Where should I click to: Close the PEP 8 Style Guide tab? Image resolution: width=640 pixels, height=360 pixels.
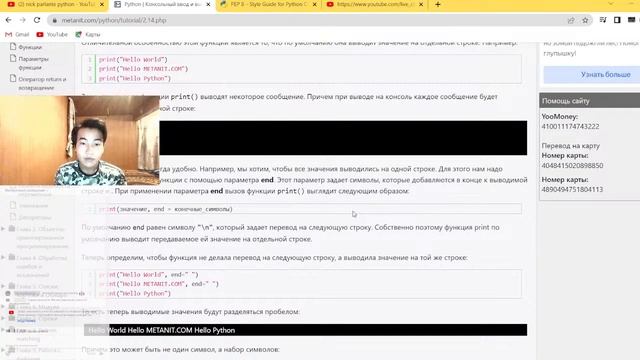coord(314,4)
